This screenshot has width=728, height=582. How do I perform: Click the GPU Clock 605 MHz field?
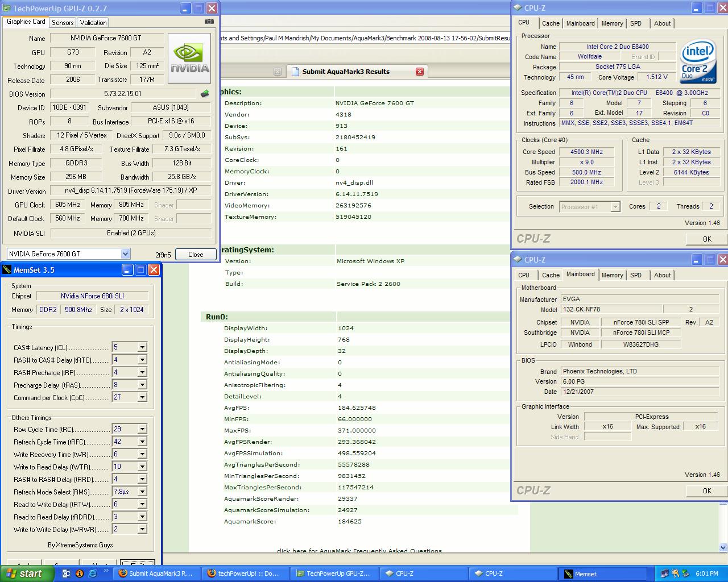(68, 205)
